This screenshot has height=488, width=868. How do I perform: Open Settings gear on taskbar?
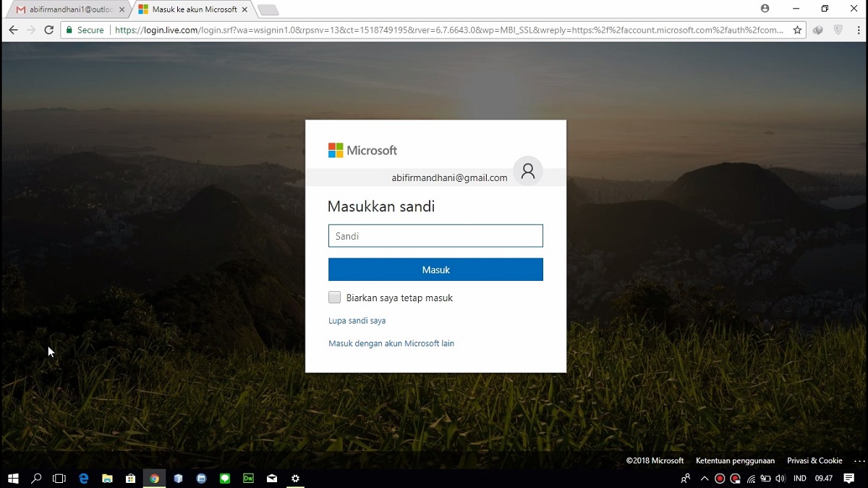[x=295, y=479]
